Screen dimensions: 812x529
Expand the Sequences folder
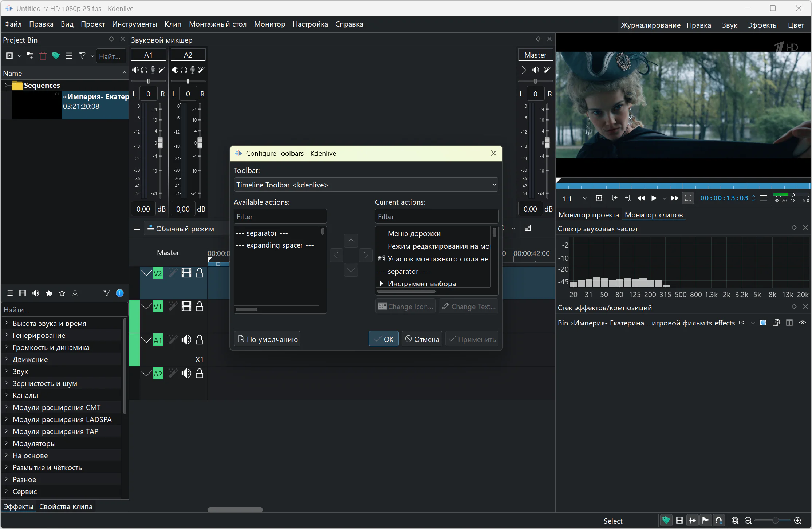(6, 85)
